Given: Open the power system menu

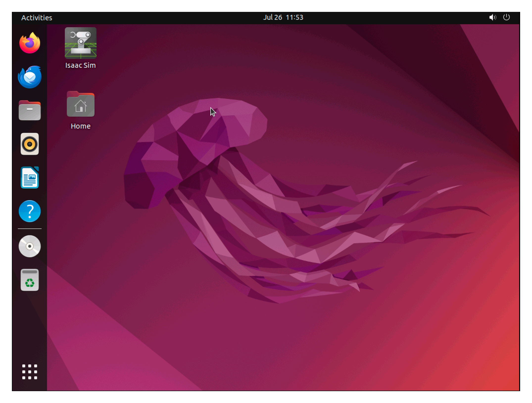Looking at the screenshot, I should pyautogui.click(x=506, y=17).
